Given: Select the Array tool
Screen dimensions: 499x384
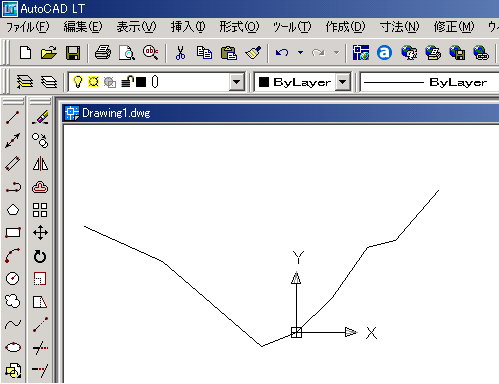Looking at the screenshot, I should pos(40,210).
